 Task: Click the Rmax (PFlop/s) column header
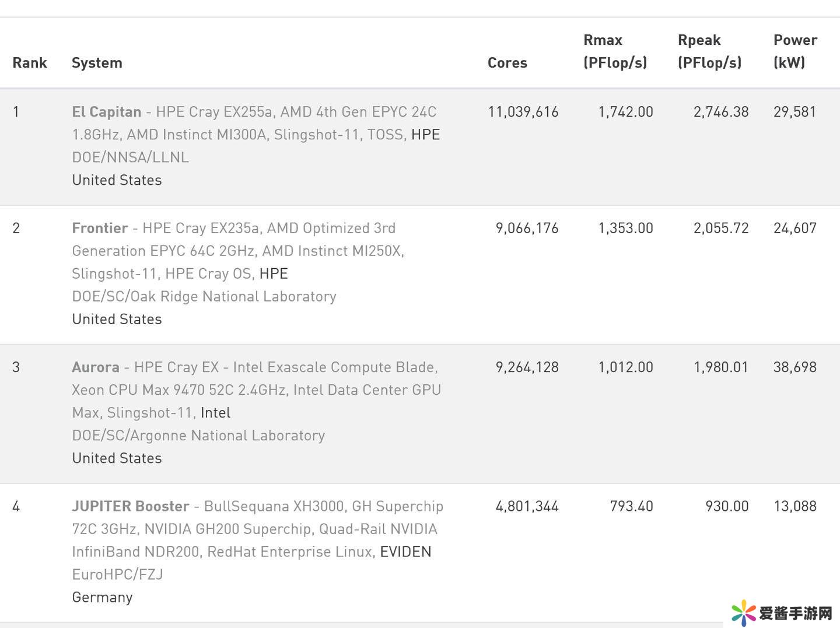[615, 51]
